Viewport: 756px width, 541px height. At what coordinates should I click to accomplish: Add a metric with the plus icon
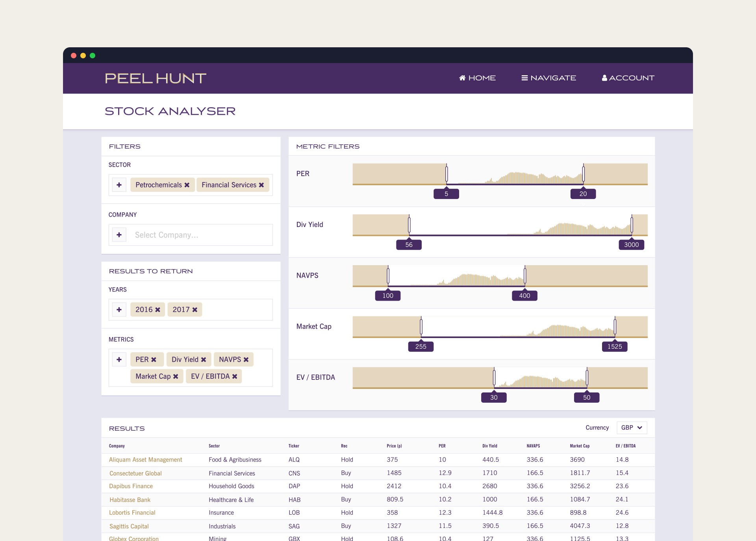click(119, 359)
